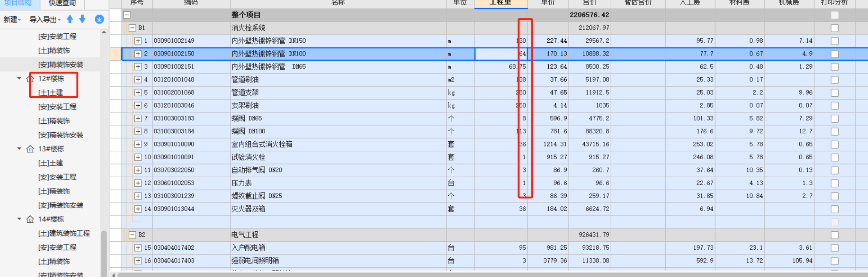Select [安]安装工程 under 14#楼栋
The width and height of the screenshot is (868, 277).
coord(57,247)
